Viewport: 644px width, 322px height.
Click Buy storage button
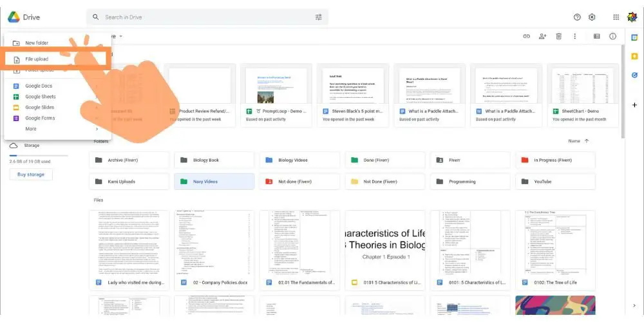tap(31, 175)
